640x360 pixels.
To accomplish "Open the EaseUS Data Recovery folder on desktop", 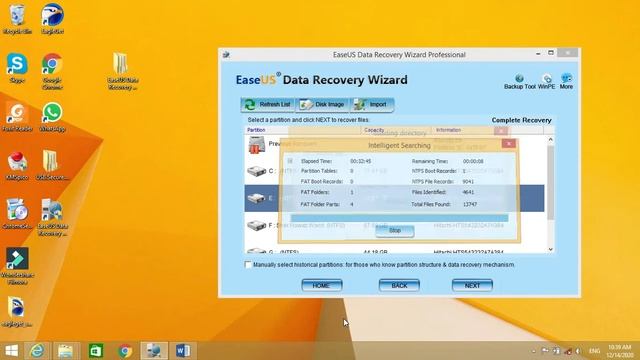I will (x=122, y=71).
